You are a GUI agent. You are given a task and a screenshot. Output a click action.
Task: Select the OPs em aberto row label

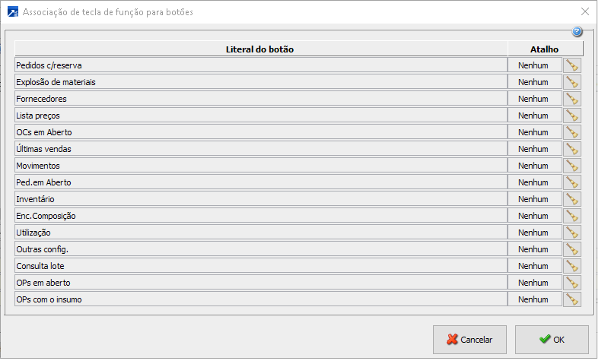[x=261, y=283]
